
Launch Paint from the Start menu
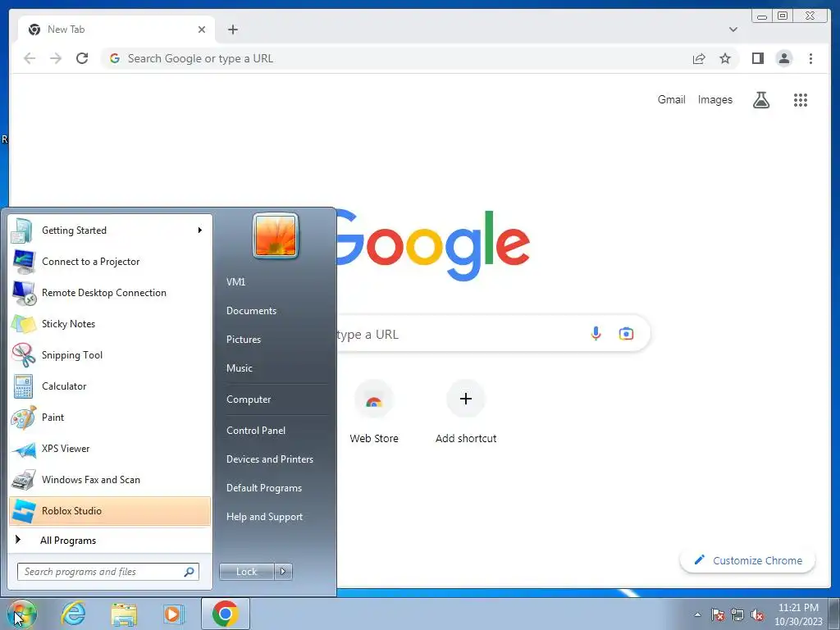pos(110,418)
